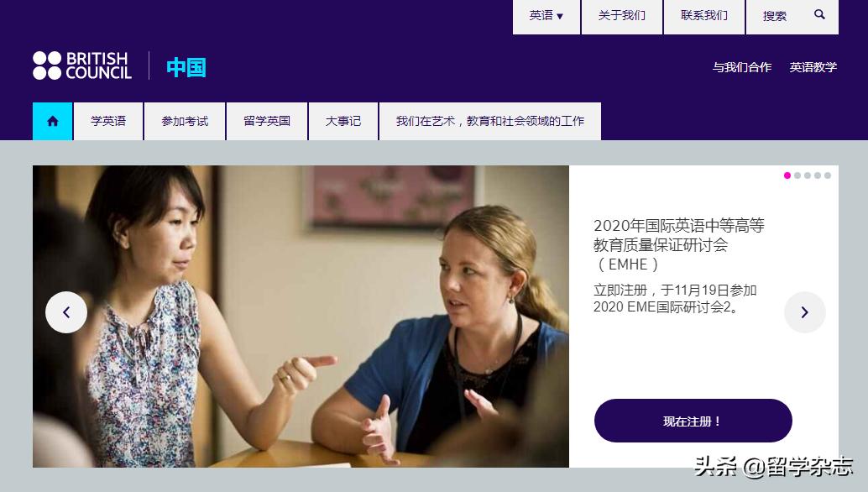This screenshot has width=868, height=492.
Task: Open the 留学英国 menu tab
Action: (x=267, y=121)
